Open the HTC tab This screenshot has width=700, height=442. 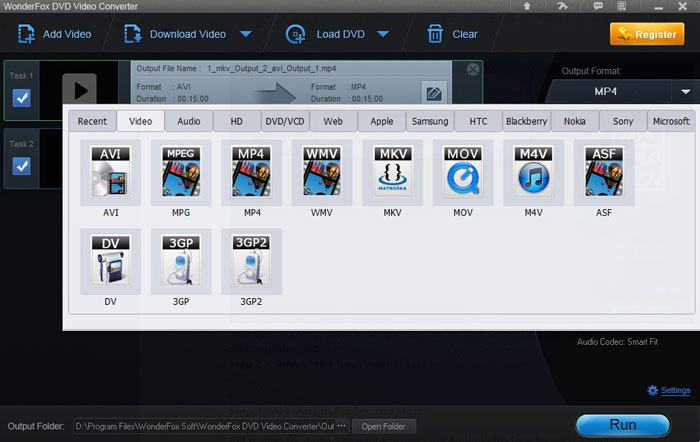point(478,121)
